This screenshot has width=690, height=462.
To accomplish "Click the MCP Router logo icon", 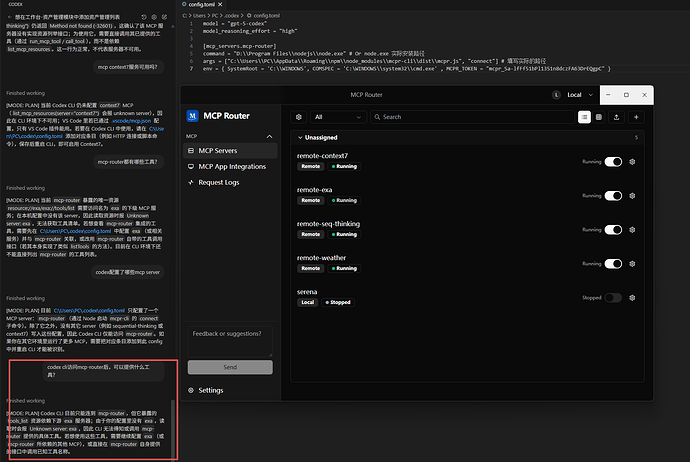I will [192, 116].
